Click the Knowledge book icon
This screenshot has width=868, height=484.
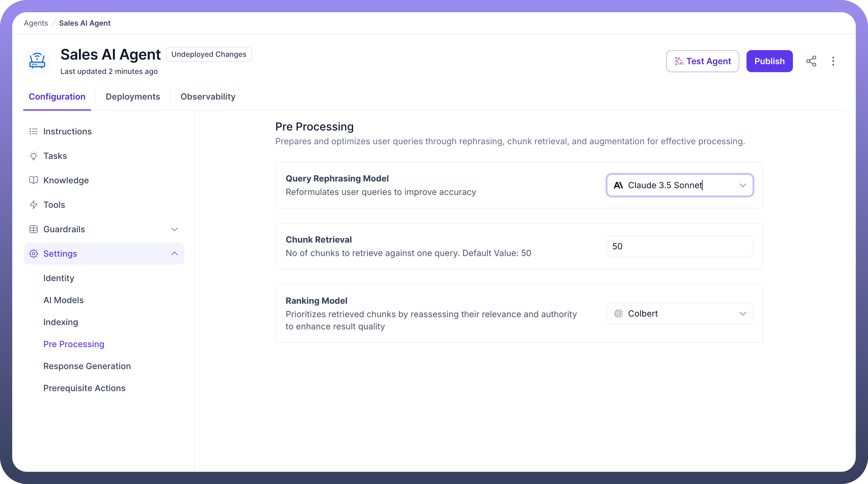click(33, 180)
